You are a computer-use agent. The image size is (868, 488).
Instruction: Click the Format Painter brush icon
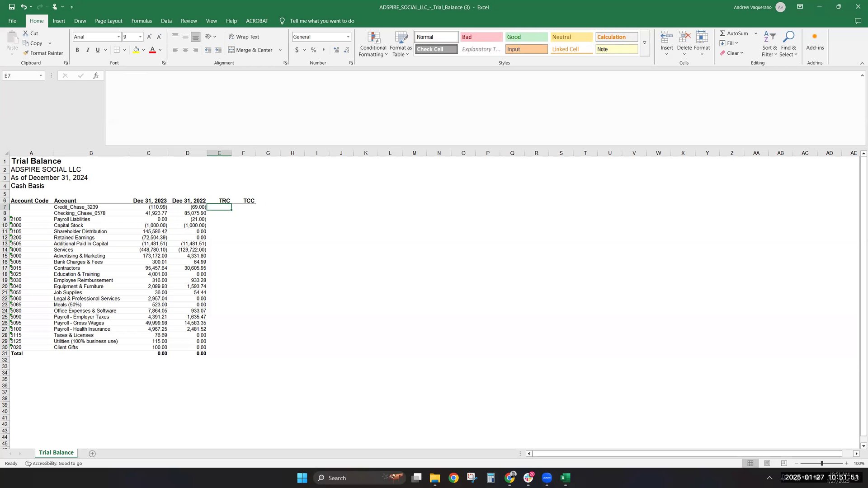click(26, 53)
